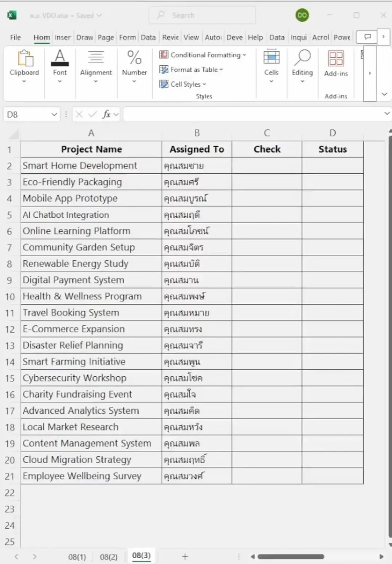This screenshot has height=564, width=392.
Task: Select the Renewable Energy Study cell
Action: 91,264
